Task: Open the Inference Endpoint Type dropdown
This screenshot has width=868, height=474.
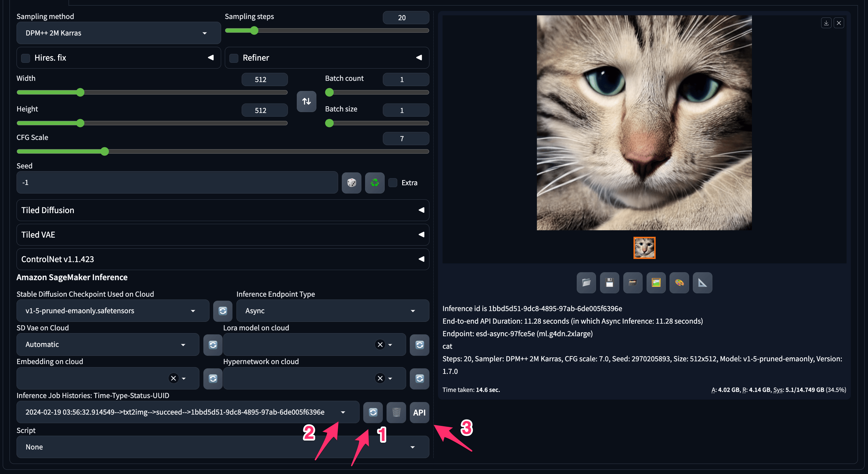Action: (332, 310)
